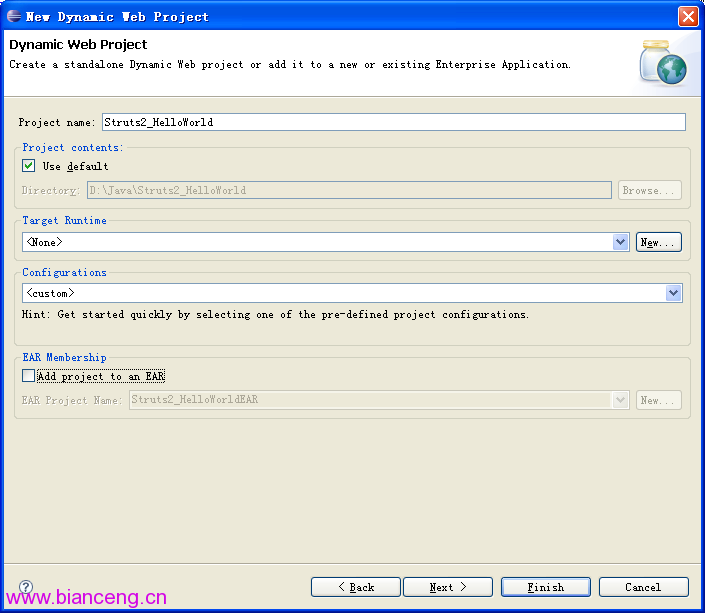The height and width of the screenshot is (613, 705).
Task: Proceed with the Next button
Action: (x=448, y=587)
